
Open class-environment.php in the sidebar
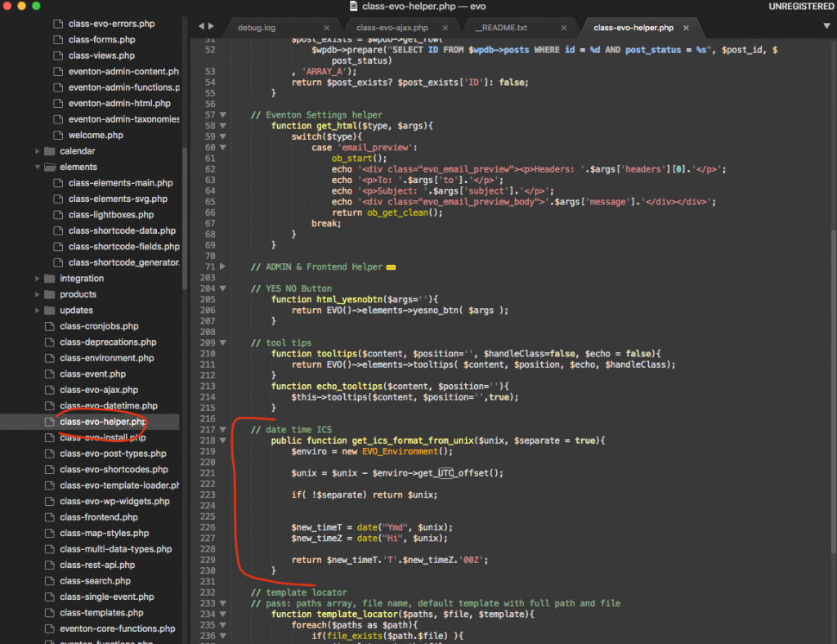(x=107, y=358)
